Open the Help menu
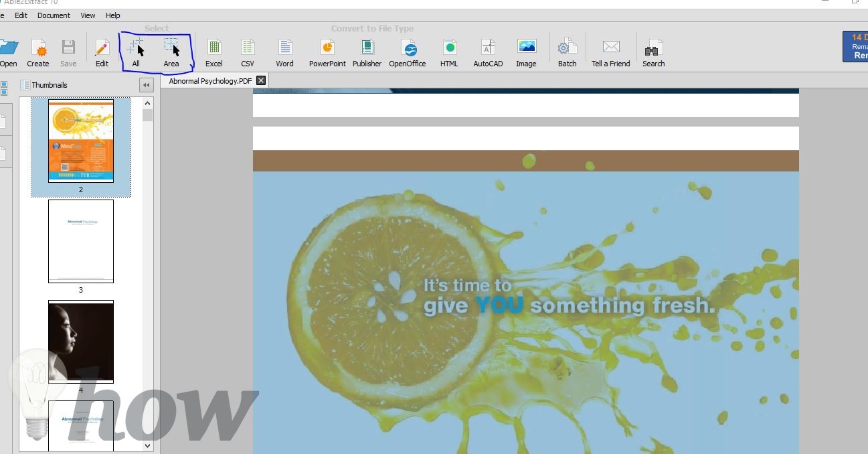This screenshot has height=454, width=868. [x=113, y=15]
